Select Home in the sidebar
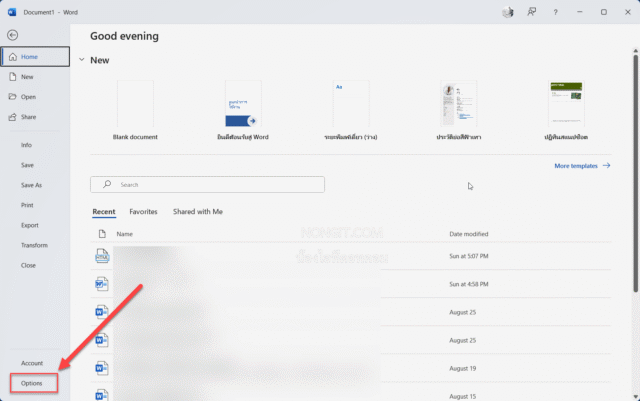Image resolution: width=640 pixels, height=401 pixels. point(35,57)
